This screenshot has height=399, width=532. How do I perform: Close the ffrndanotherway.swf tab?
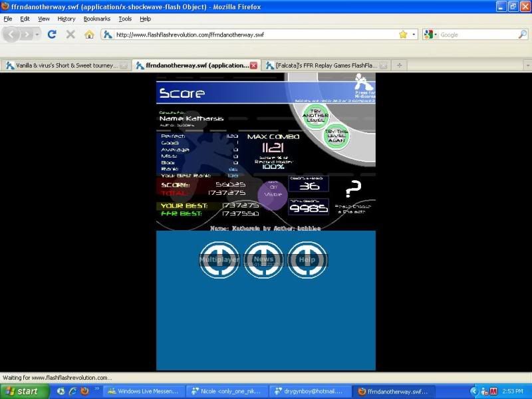point(253,66)
